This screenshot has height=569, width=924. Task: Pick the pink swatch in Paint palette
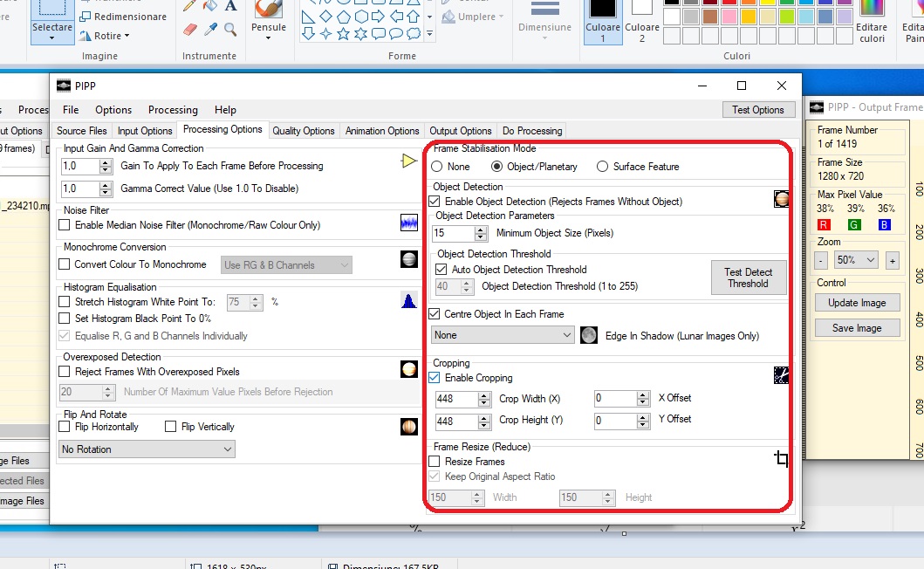[729, 17]
